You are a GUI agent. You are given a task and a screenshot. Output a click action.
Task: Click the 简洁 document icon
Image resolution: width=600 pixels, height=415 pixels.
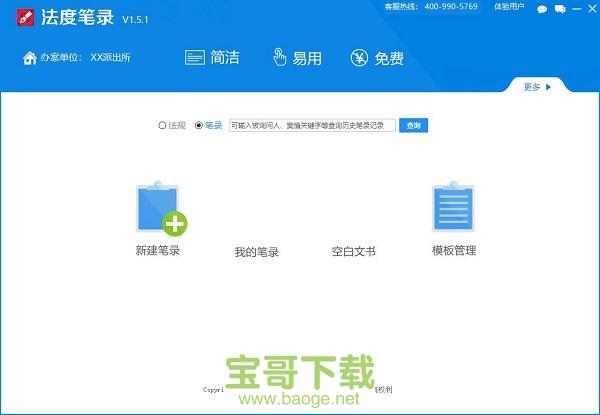(195, 57)
